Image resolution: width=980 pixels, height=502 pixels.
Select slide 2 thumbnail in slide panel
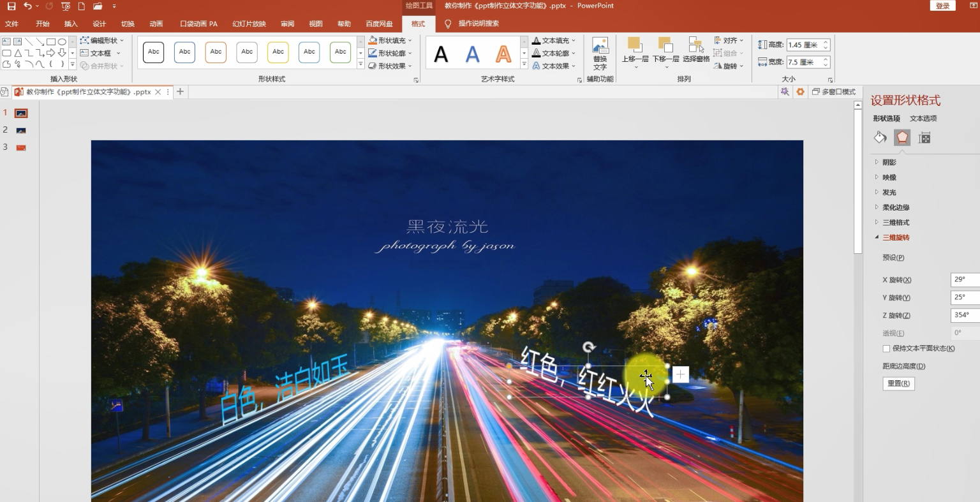21,130
